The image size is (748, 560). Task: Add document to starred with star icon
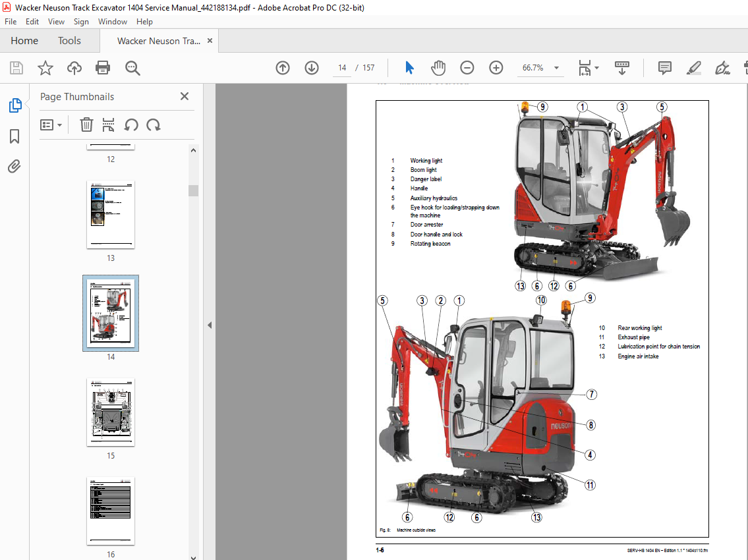point(45,68)
